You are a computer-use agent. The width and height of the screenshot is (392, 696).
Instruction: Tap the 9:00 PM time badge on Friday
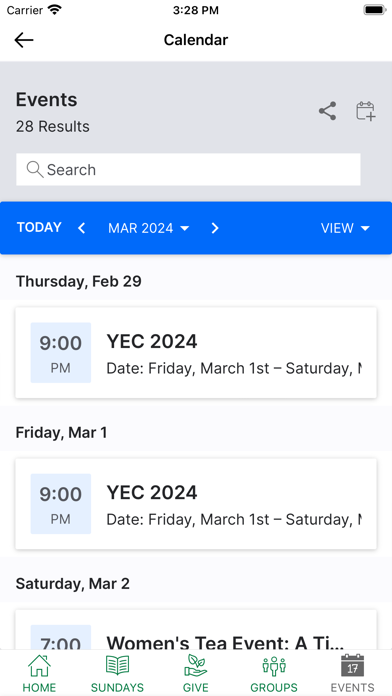click(61, 504)
